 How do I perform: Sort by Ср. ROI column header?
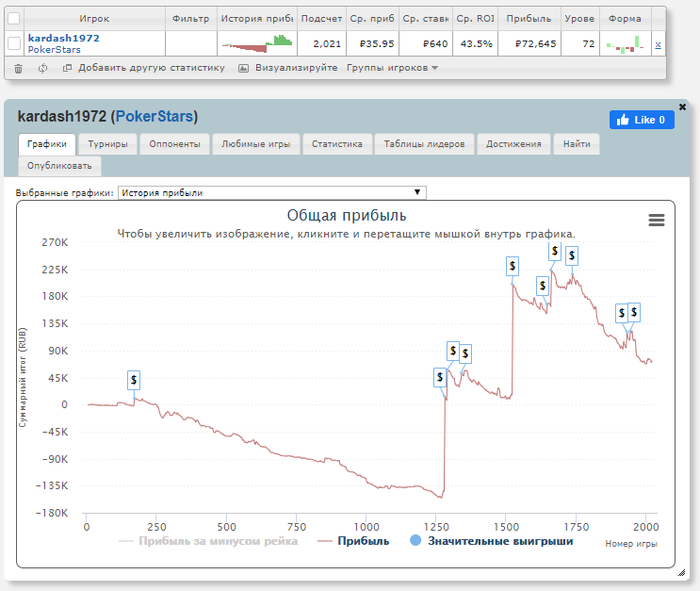coord(475,19)
